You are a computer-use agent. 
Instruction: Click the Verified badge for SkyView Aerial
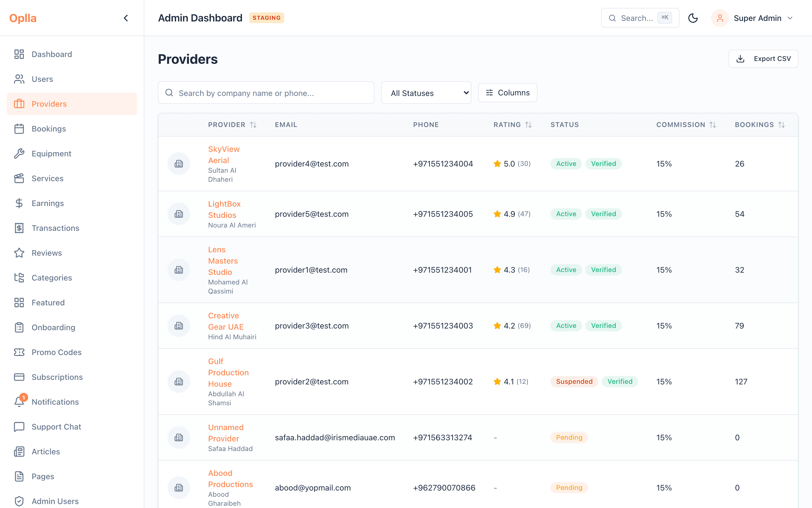click(603, 164)
